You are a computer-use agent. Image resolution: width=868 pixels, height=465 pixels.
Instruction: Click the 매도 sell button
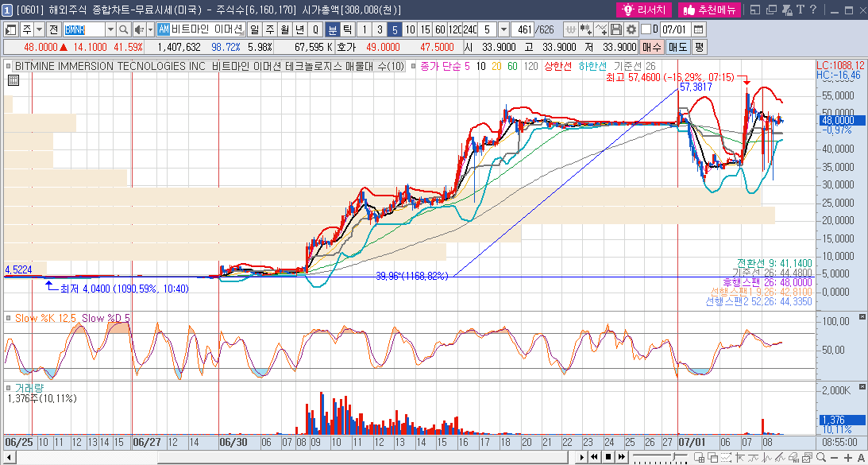tap(677, 47)
